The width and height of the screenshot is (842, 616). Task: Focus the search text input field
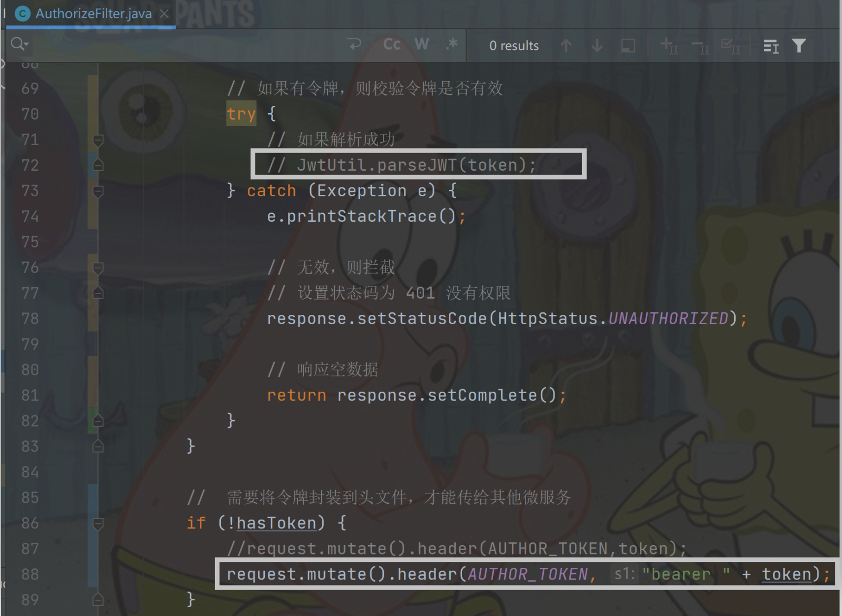point(187,44)
